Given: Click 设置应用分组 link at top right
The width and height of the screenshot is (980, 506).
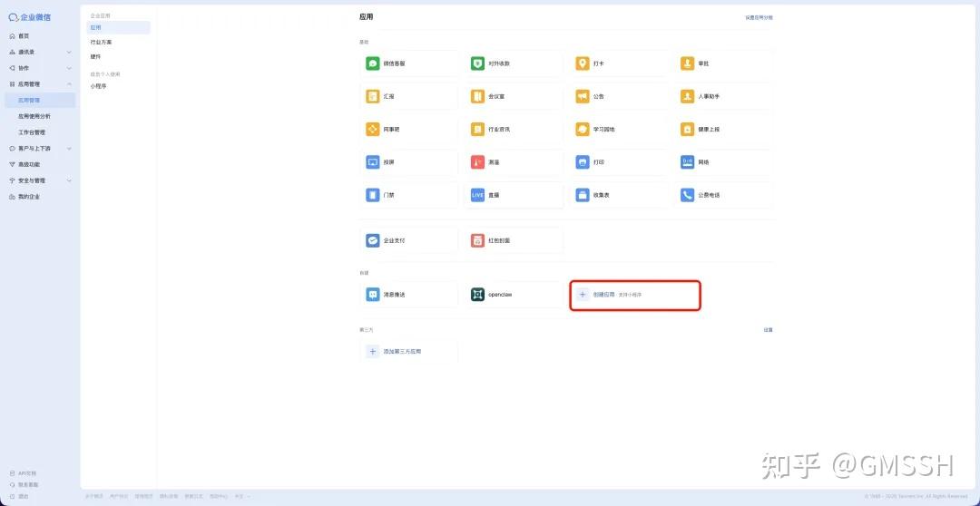Looking at the screenshot, I should click(x=759, y=17).
